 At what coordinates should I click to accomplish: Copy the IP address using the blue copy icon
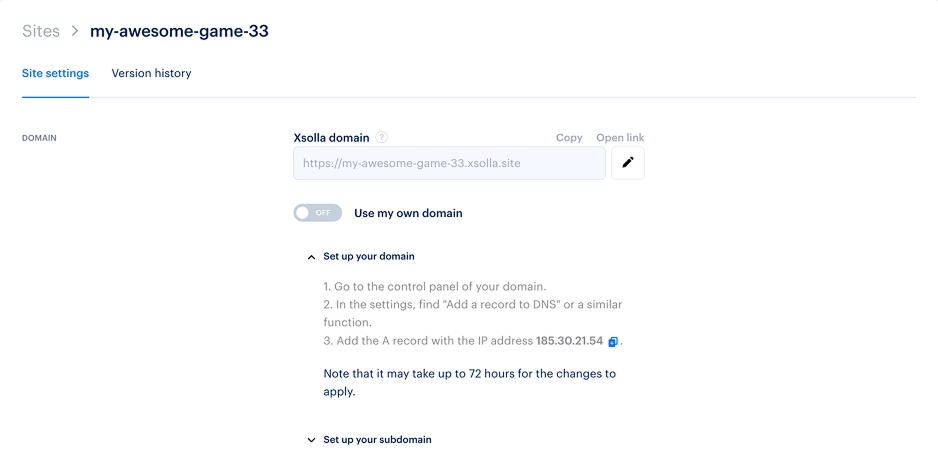(613, 342)
